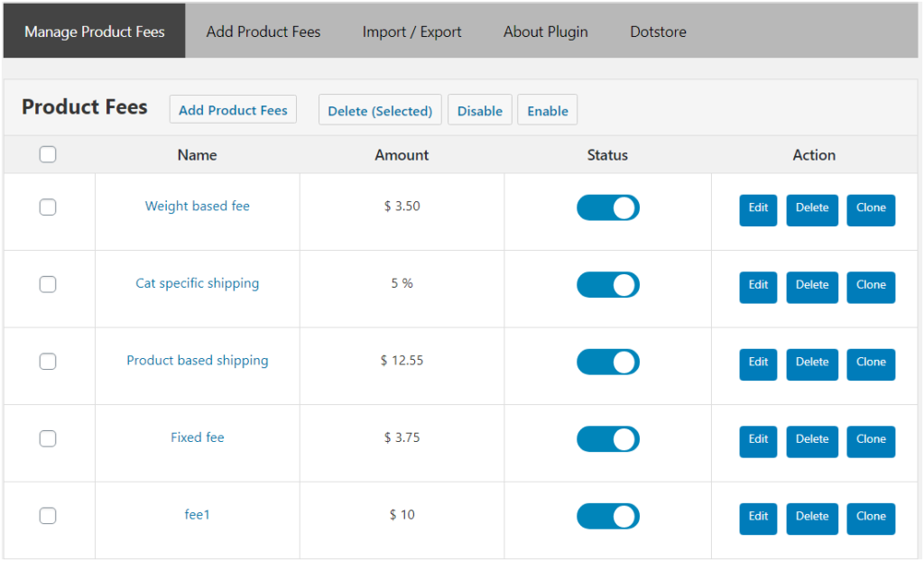Select the Weight based fee checkbox
This screenshot has height=561, width=924.
coord(48,207)
